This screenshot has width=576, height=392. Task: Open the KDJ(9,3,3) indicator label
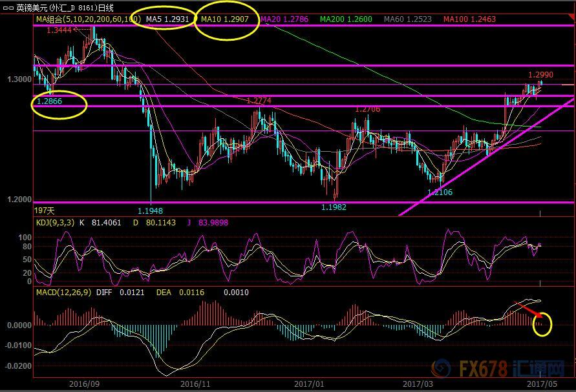tap(55, 222)
